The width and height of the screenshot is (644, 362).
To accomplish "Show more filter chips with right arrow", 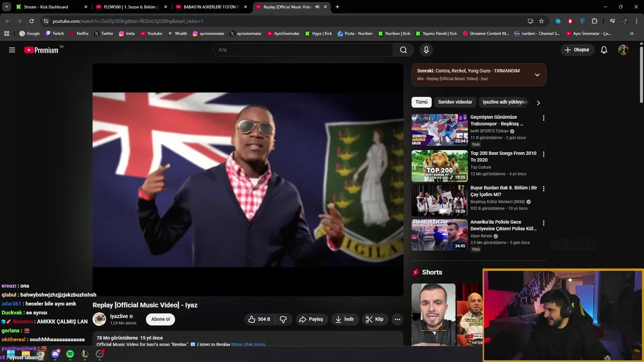I will pos(538,103).
